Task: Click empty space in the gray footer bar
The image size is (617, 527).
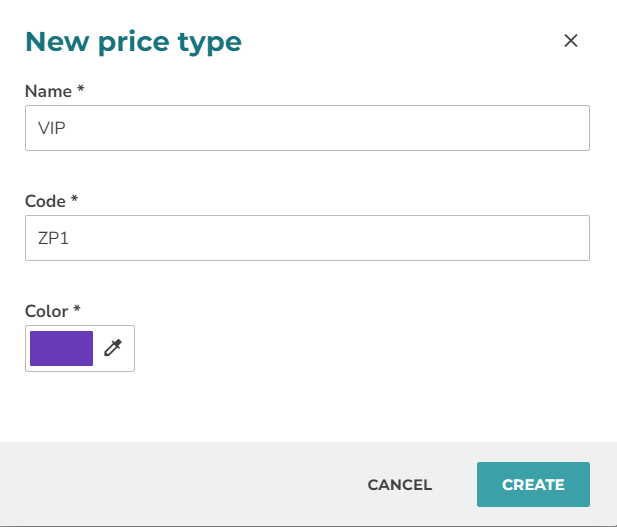Action: coord(177,484)
